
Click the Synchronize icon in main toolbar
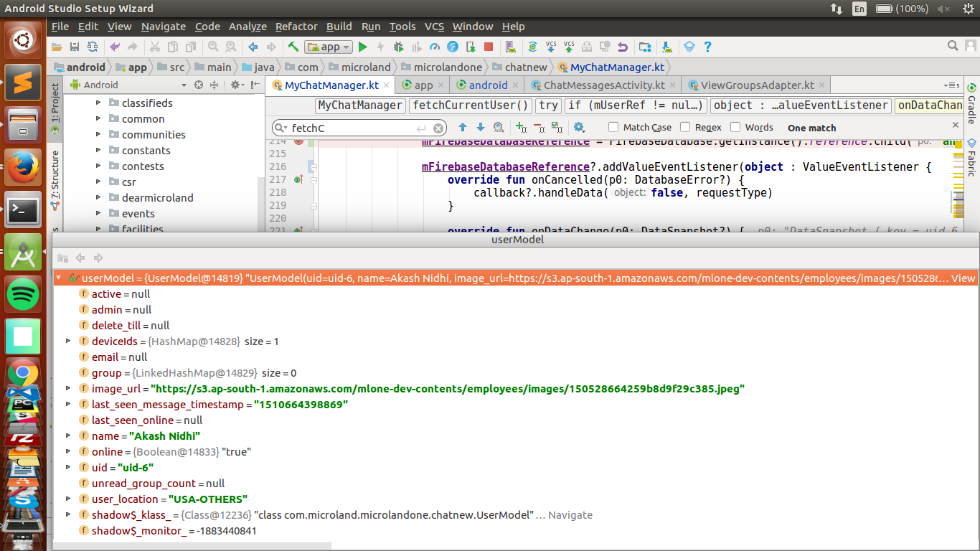[x=93, y=47]
